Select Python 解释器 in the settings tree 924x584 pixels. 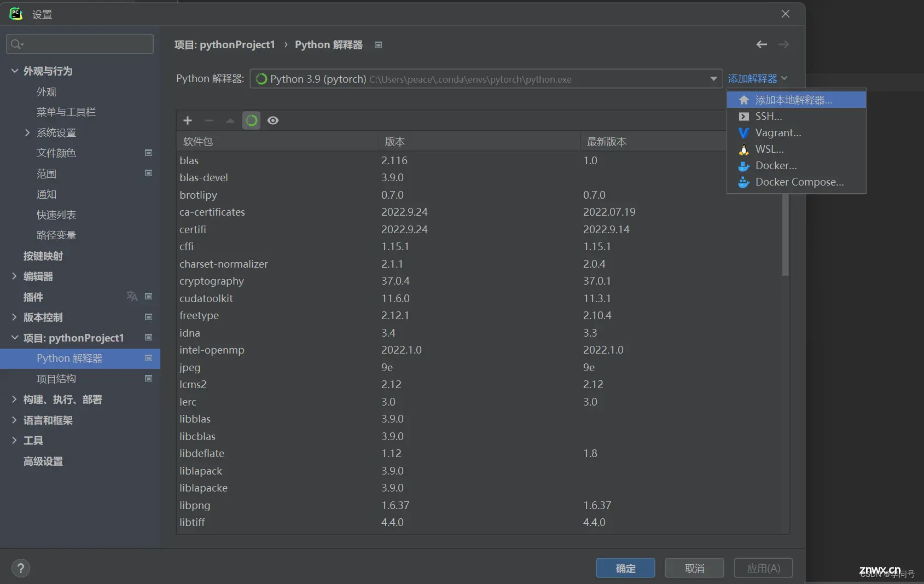coord(80,358)
